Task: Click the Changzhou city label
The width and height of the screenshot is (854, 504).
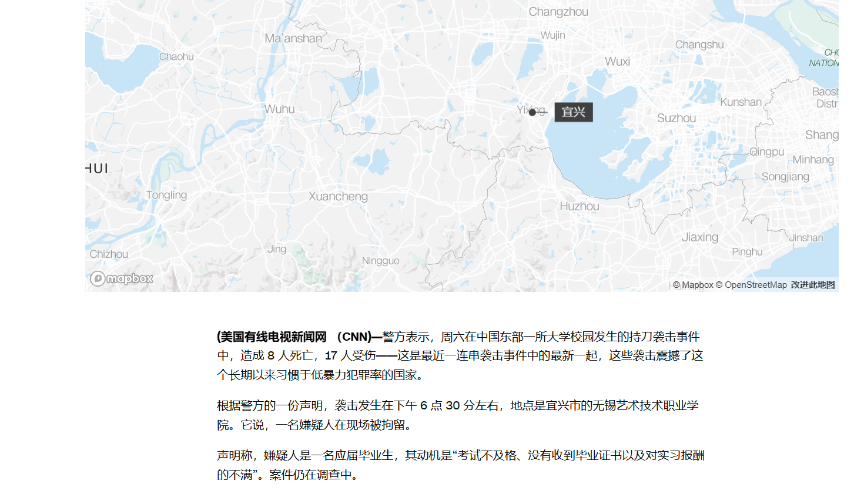Action: pyautogui.click(x=558, y=12)
